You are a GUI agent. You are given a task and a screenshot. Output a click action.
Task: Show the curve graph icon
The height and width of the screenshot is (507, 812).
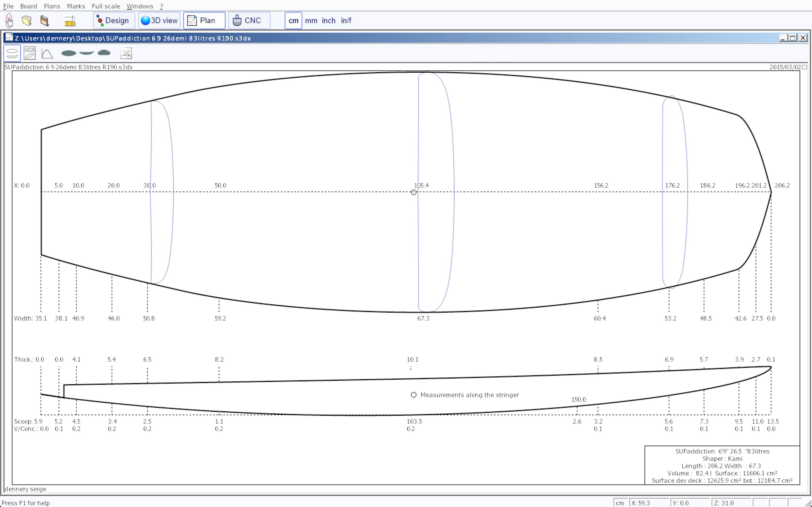tap(47, 53)
